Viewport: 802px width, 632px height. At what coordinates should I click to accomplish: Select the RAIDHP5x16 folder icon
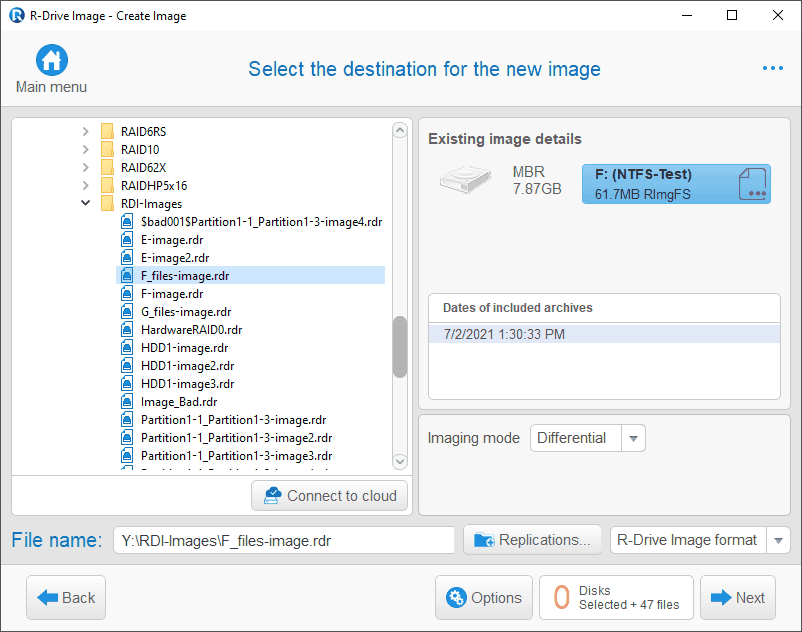coord(107,185)
